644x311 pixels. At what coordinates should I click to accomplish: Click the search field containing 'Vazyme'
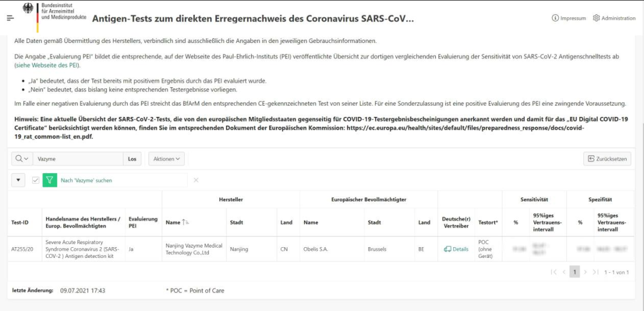(78, 159)
